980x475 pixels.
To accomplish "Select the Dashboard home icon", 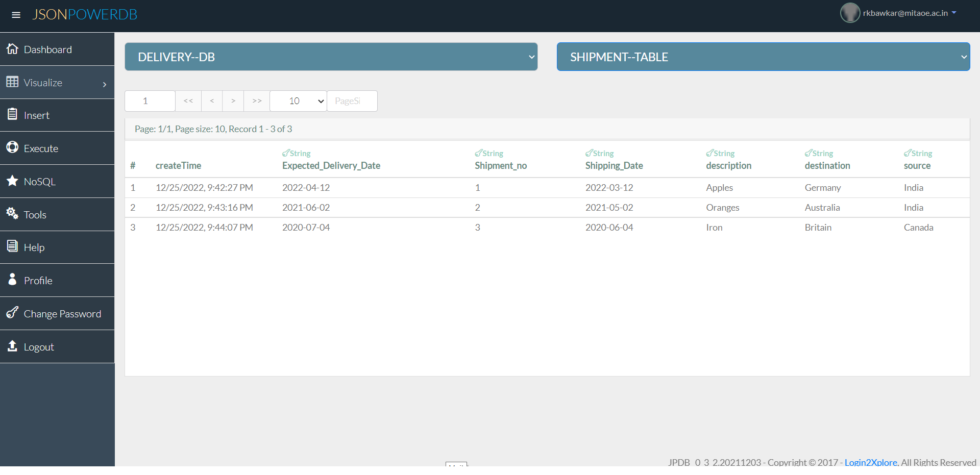I will pos(12,48).
